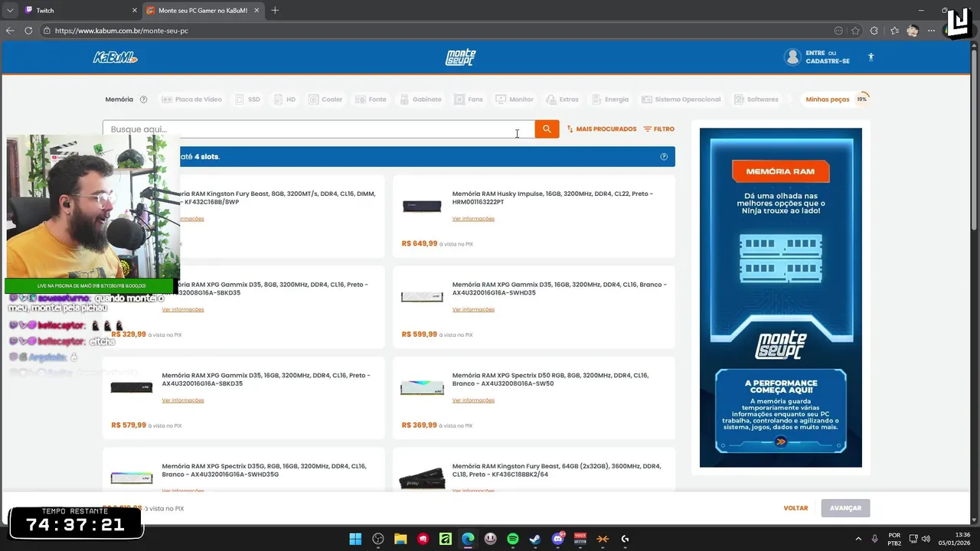Viewport: 980px width, 551px height.
Task: Go to Placa de Vídeo step
Action: click(191, 99)
